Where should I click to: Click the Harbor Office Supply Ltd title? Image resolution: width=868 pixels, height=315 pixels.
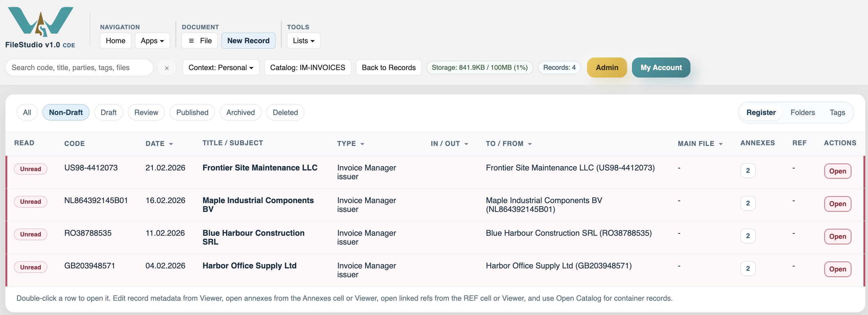click(x=250, y=266)
